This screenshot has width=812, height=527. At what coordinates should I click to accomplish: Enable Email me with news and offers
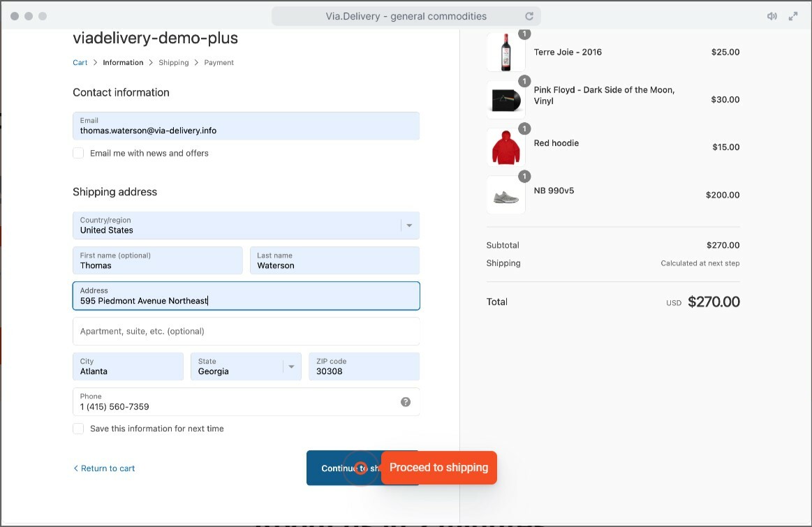[78, 153]
